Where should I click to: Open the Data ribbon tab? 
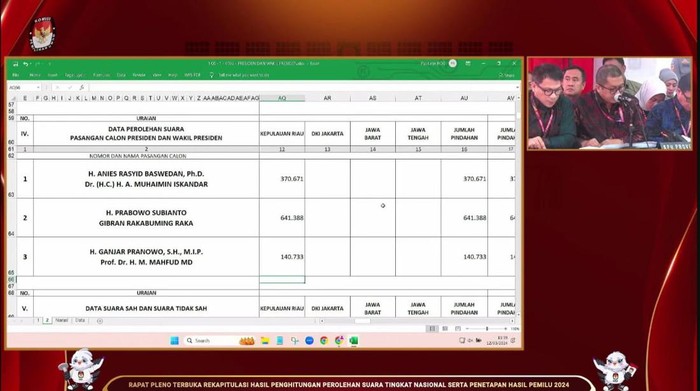click(121, 75)
